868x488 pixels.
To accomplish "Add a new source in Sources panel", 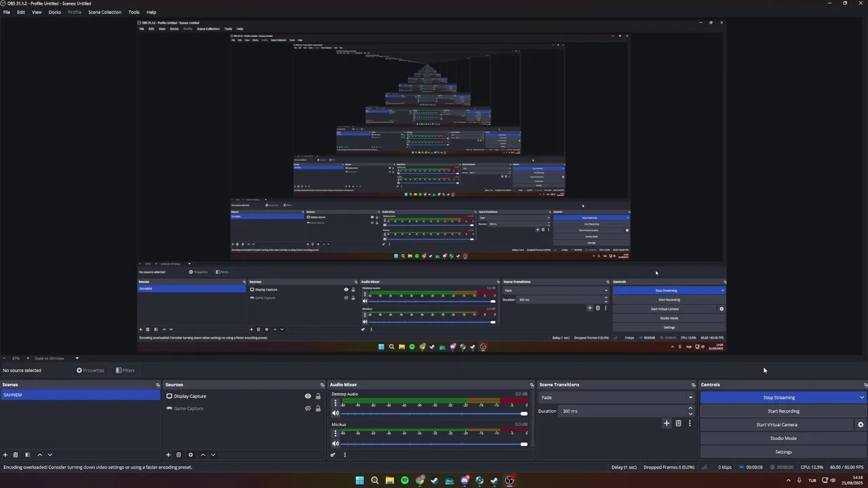I will [168, 455].
